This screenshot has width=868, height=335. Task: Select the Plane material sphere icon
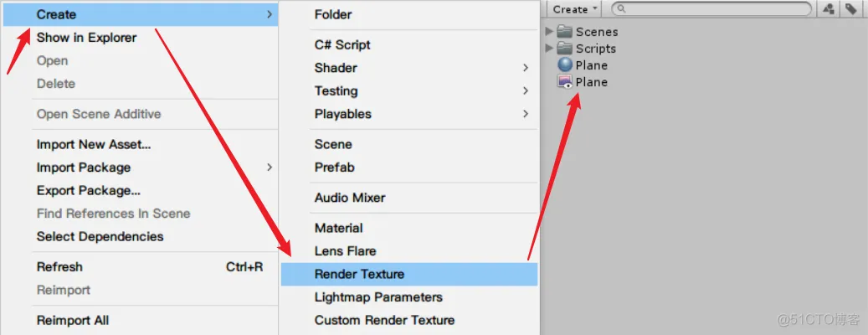click(x=565, y=64)
